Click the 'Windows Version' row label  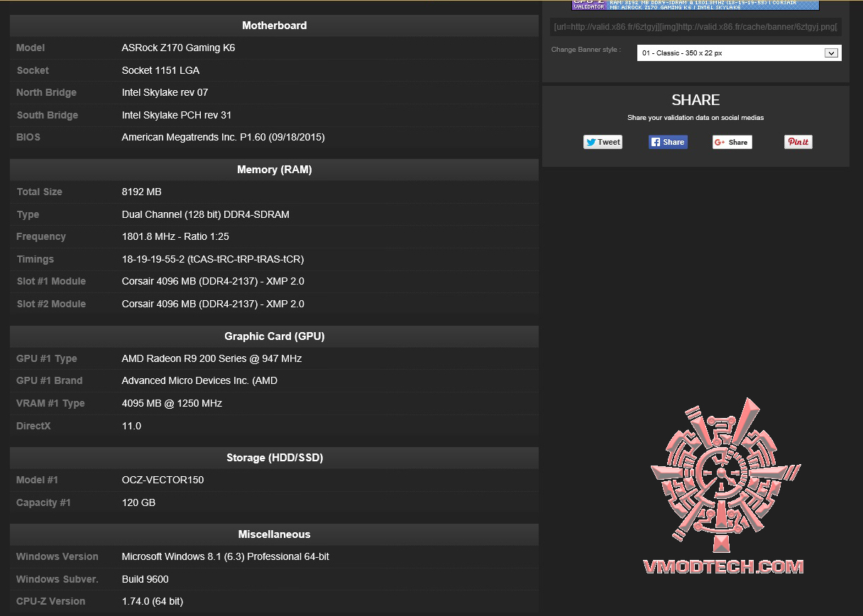pos(57,556)
